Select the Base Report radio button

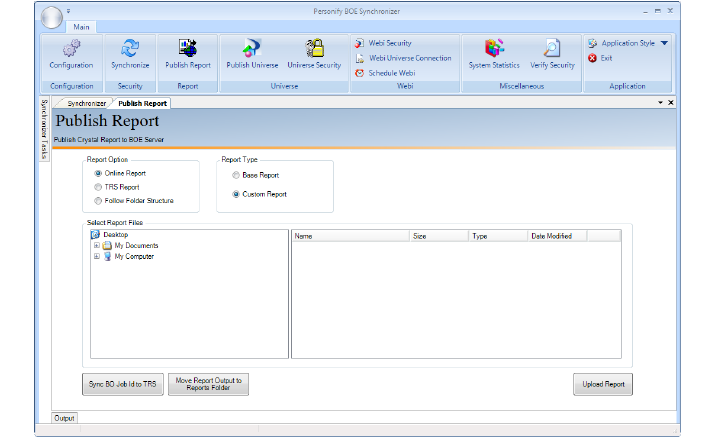click(235, 175)
